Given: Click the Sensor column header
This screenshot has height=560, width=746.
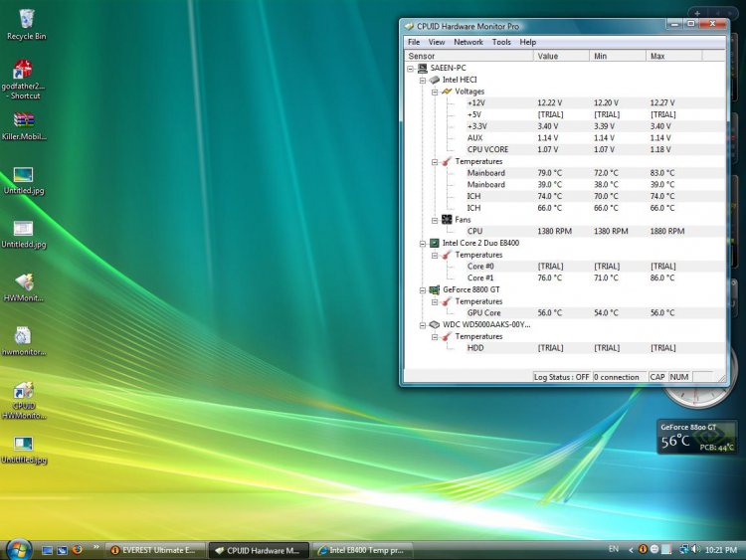Looking at the screenshot, I should pyautogui.click(x=468, y=56).
